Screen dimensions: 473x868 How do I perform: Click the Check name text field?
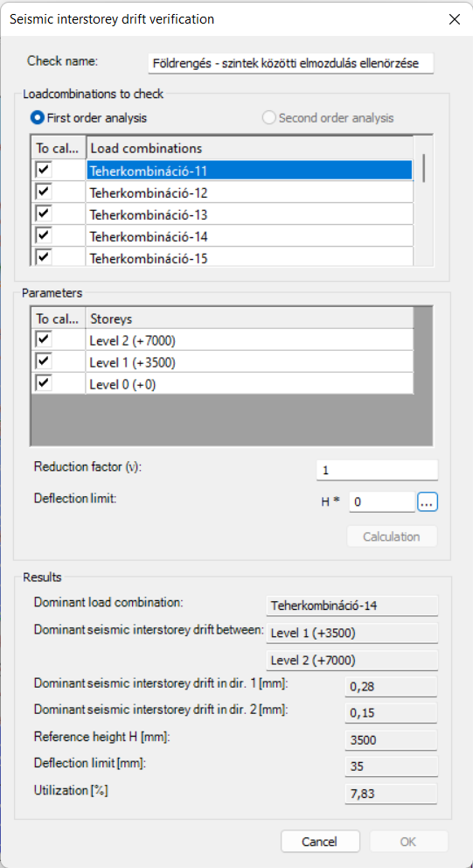pyautogui.click(x=291, y=64)
